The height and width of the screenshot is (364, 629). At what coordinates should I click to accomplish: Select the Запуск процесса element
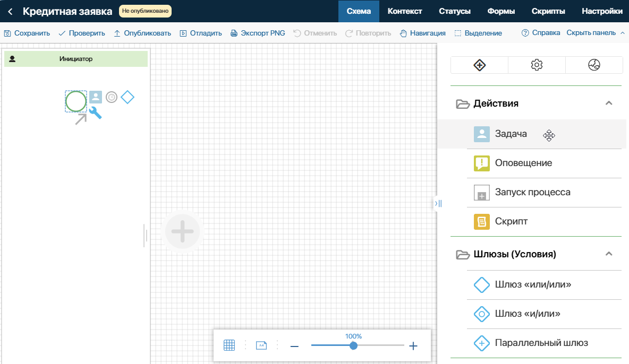(x=544, y=193)
